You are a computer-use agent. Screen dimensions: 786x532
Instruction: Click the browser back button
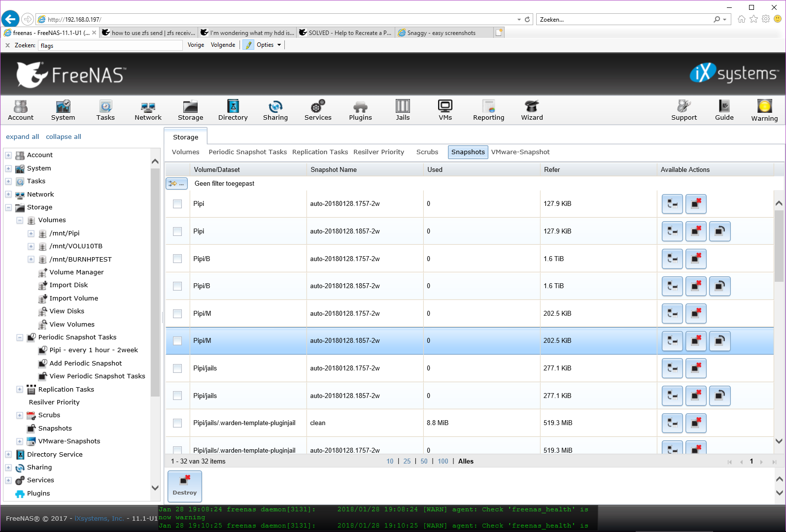click(x=10, y=19)
